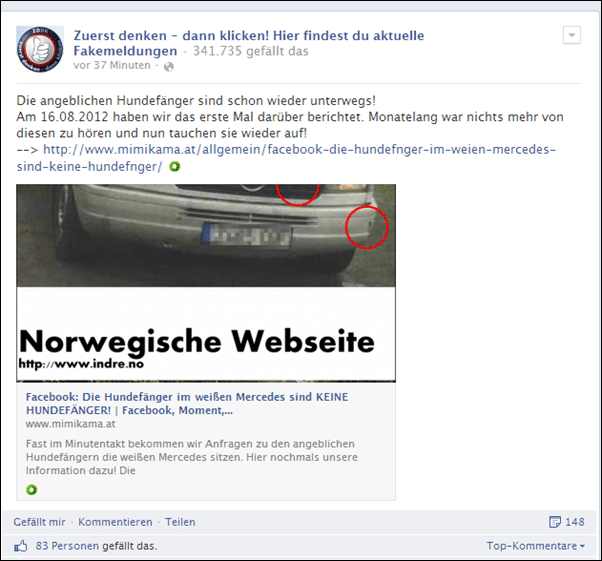Click the 'Fast im Minutentakt bekommen wir Anfragen' description
Screen dimensions: 602x561
(192, 457)
